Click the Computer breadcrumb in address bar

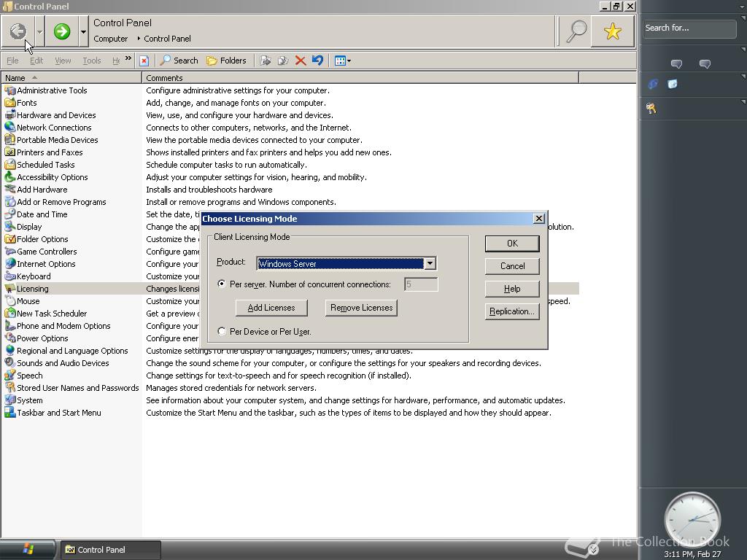(x=111, y=39)
